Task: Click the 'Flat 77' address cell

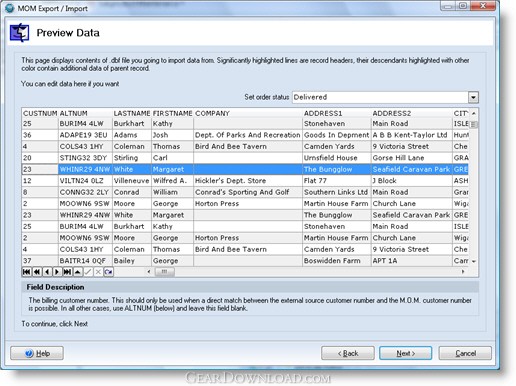Action: (337, 181)
